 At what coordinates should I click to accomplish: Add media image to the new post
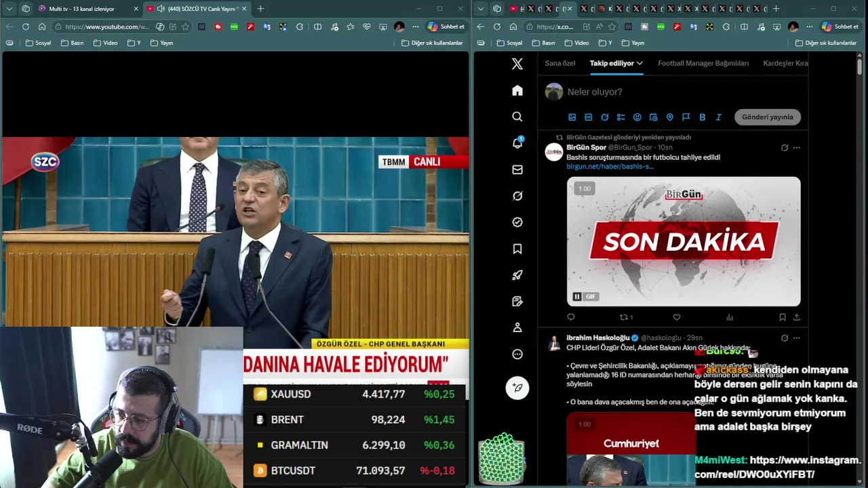572,117
